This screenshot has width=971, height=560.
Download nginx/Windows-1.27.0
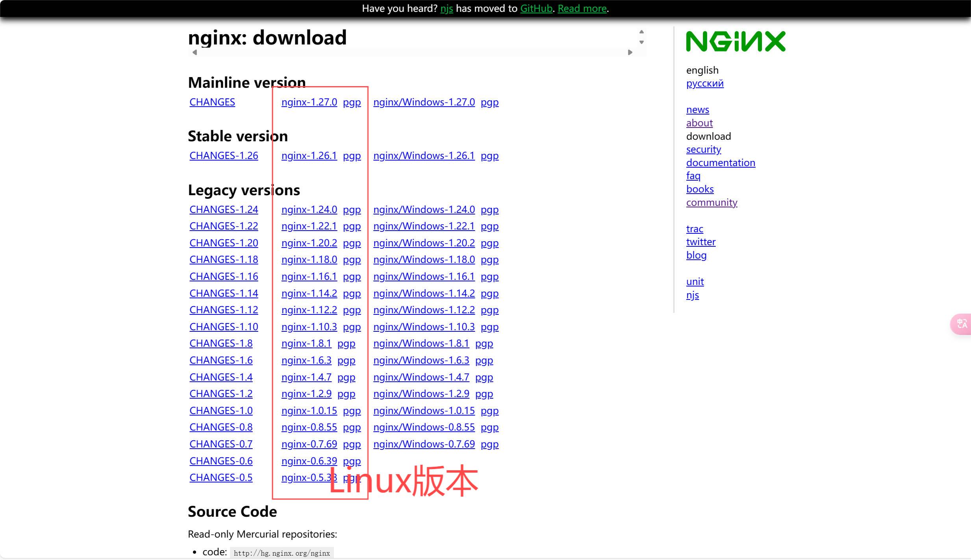pos(424,102)
